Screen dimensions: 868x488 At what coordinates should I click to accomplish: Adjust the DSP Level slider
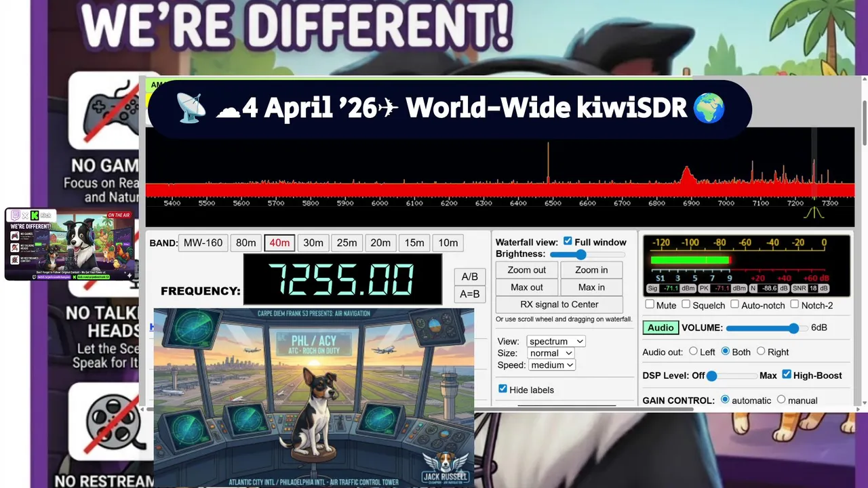tap(732, 375)
